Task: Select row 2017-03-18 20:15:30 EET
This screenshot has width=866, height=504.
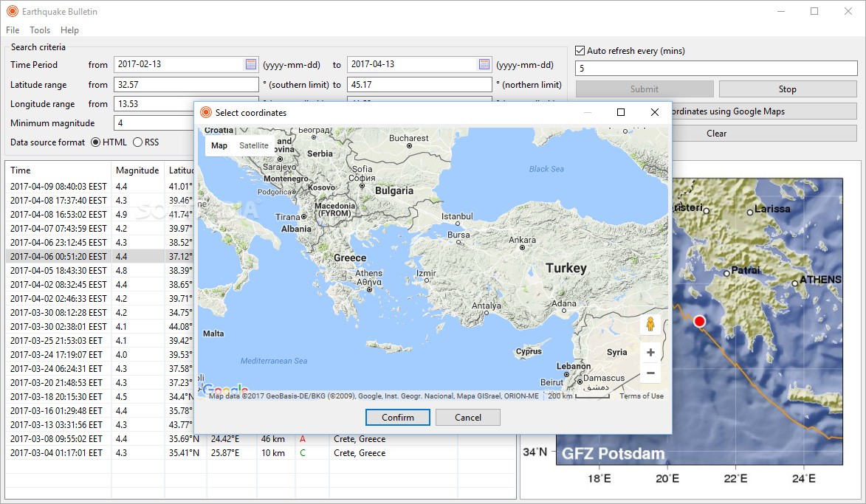Action: 100,396
